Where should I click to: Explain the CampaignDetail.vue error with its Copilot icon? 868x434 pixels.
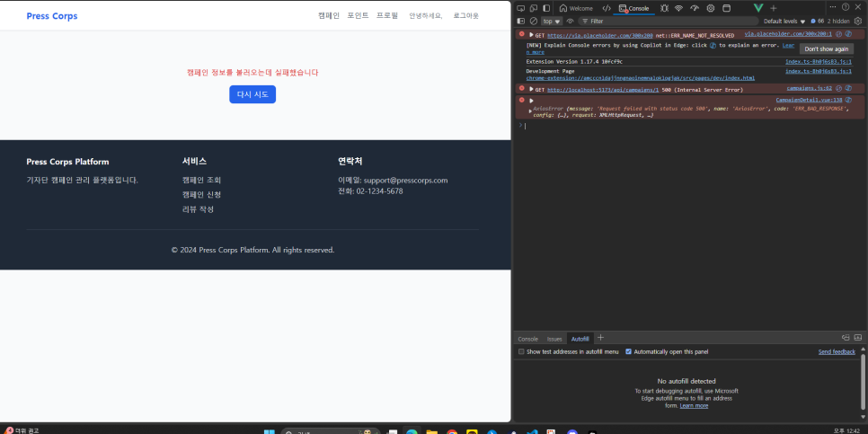click(847, 101)
